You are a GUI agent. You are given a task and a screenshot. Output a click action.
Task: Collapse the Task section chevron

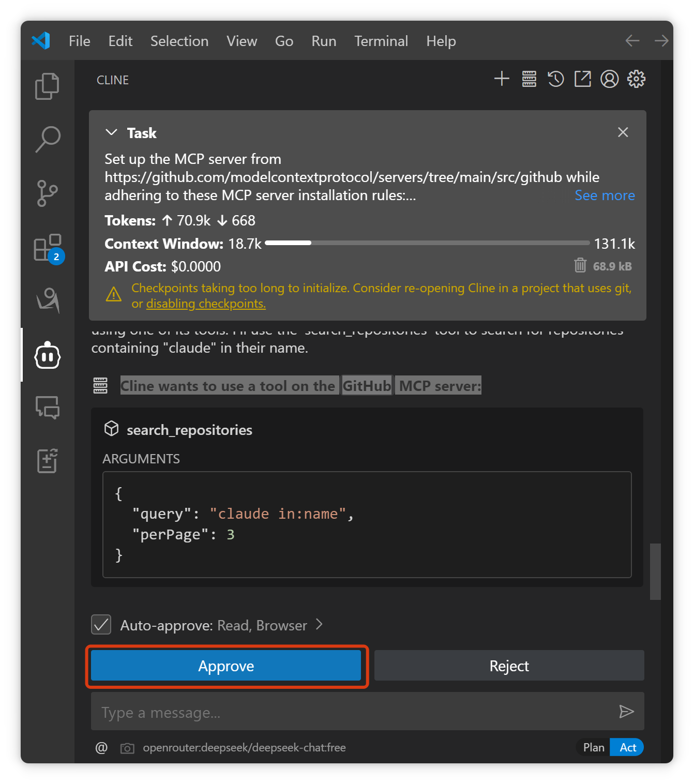111,132
